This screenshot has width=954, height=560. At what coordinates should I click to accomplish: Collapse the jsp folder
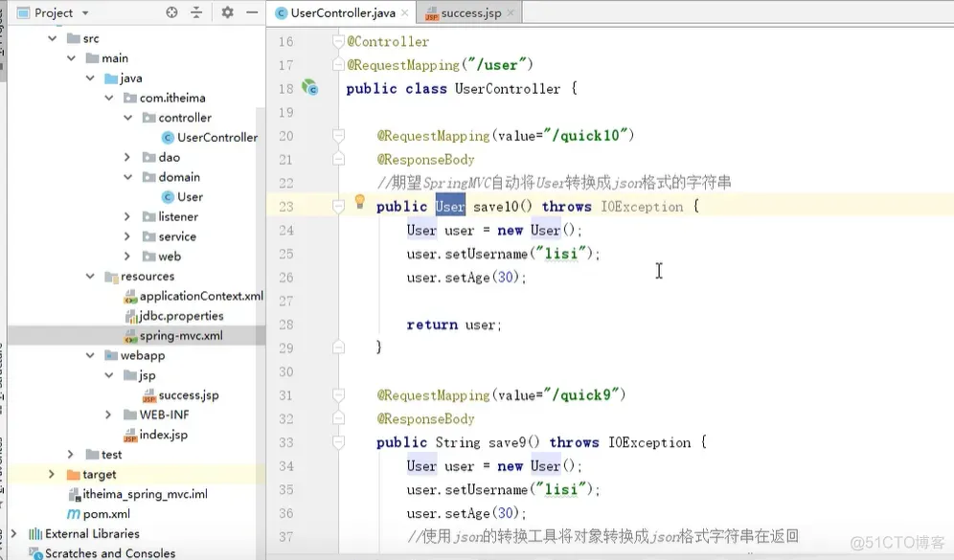pos(109,375)
